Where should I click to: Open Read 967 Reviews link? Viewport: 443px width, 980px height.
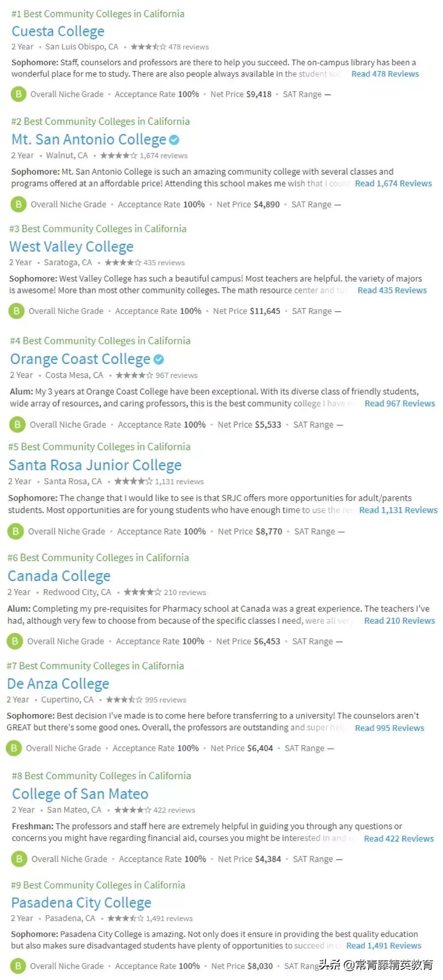click(x=400, y=403)
